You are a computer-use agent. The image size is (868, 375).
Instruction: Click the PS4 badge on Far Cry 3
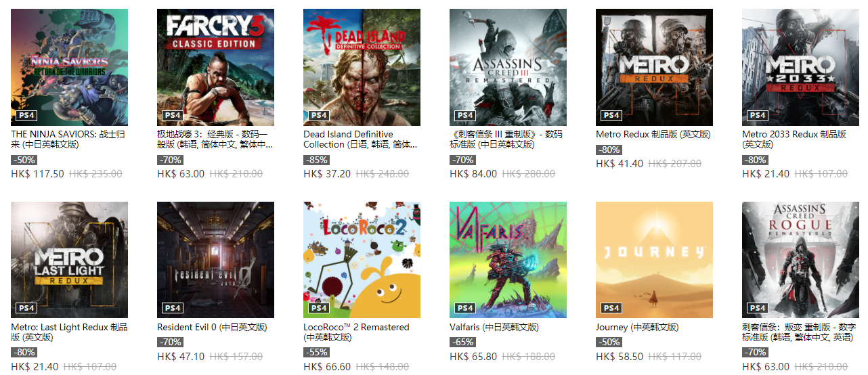(173, 115)
